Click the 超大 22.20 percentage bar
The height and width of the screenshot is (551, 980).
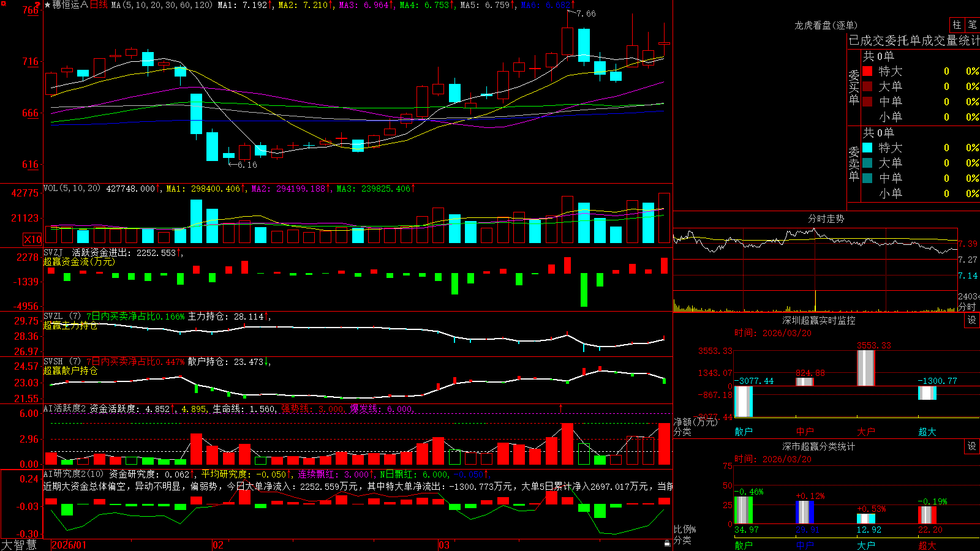pyautogui.click(x=927, y=515)
